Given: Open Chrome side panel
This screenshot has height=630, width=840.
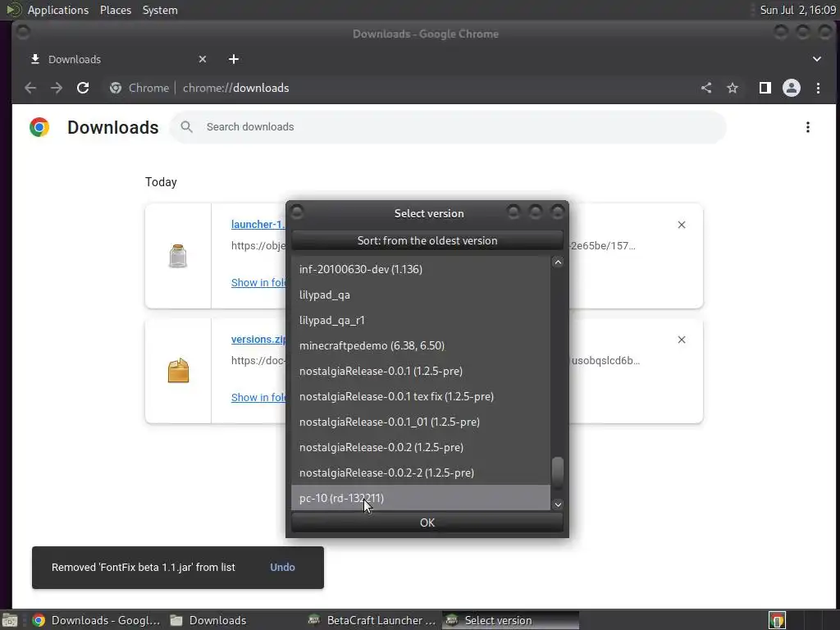Looking at the screenshot, I should click(765, 88).
